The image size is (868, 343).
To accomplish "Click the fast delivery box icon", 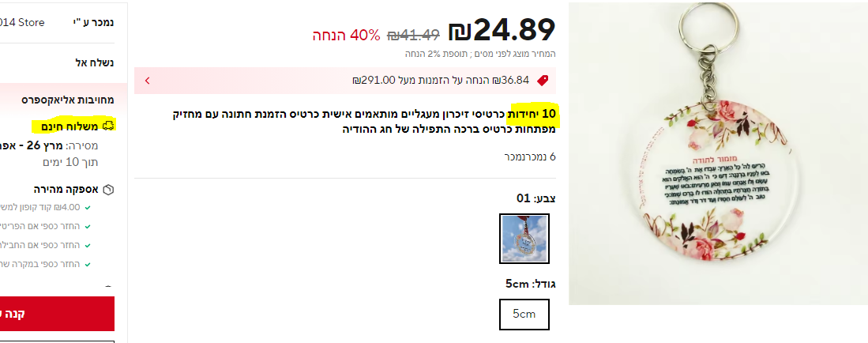I will 108,190.
